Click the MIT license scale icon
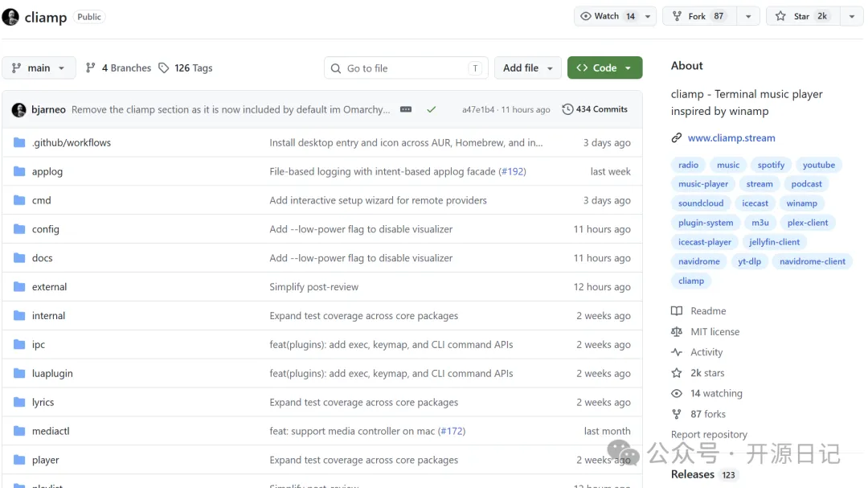This screenshot has height=488, width=868. tap(677, 331)
